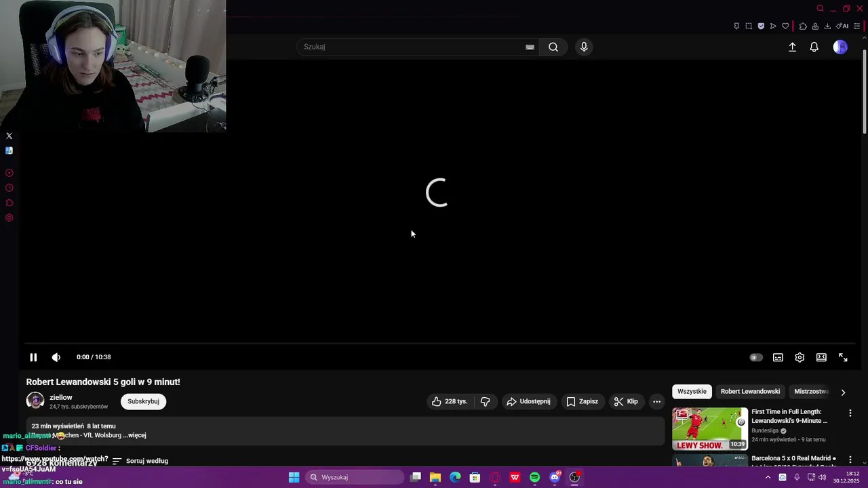868x488 pixels.
Task: Open browser easy setup sliders icon
Action: [857, 26]
